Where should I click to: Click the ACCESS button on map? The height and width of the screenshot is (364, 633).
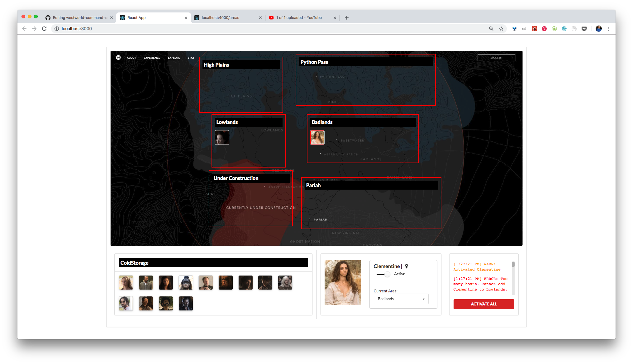496,58
